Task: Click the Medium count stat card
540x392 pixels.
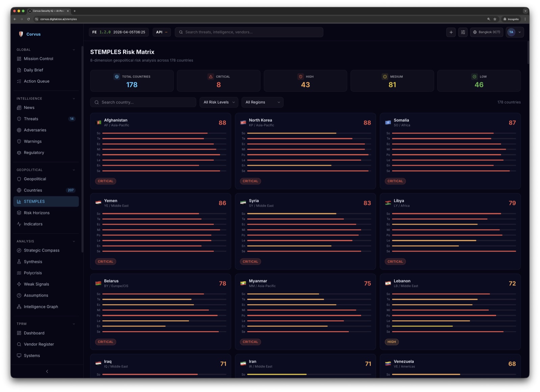Action: (392, 81)
